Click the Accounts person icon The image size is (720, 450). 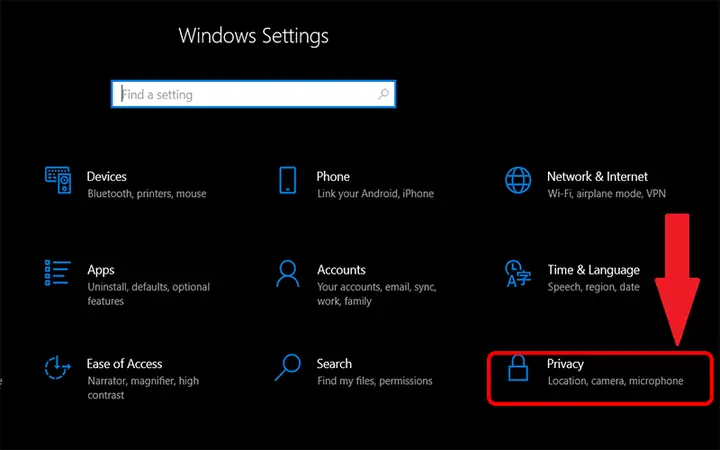(288, 274)
